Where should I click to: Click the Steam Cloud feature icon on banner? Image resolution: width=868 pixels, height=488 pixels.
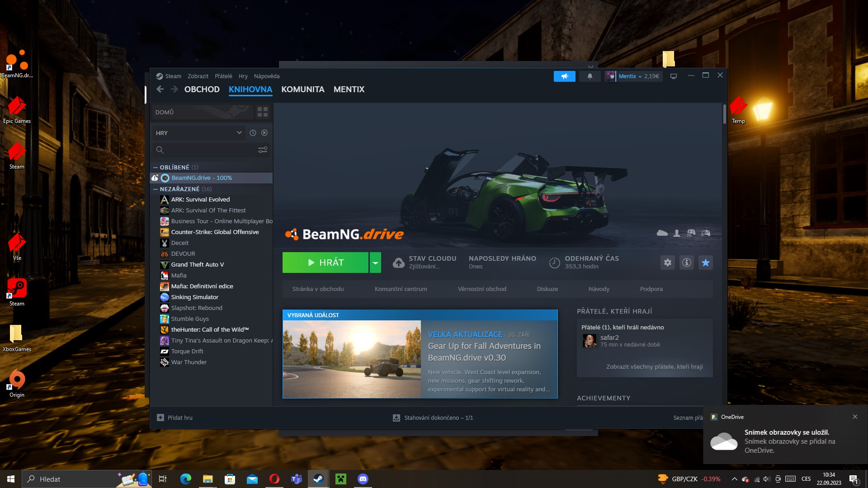coord(662,233)
